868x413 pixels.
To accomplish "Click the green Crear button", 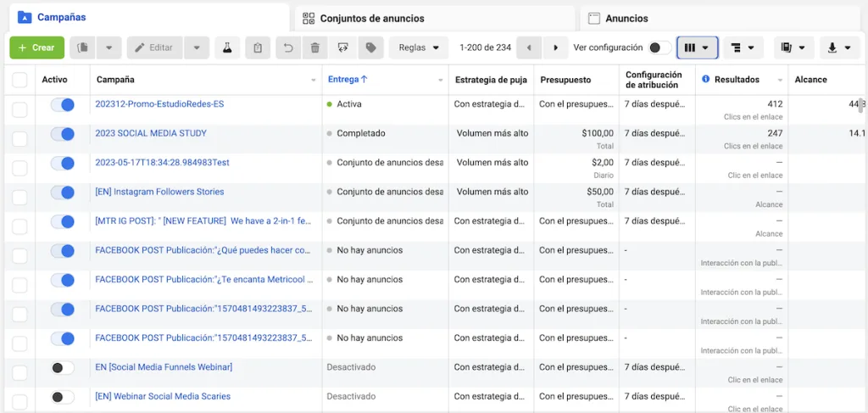I will [36, 47].
